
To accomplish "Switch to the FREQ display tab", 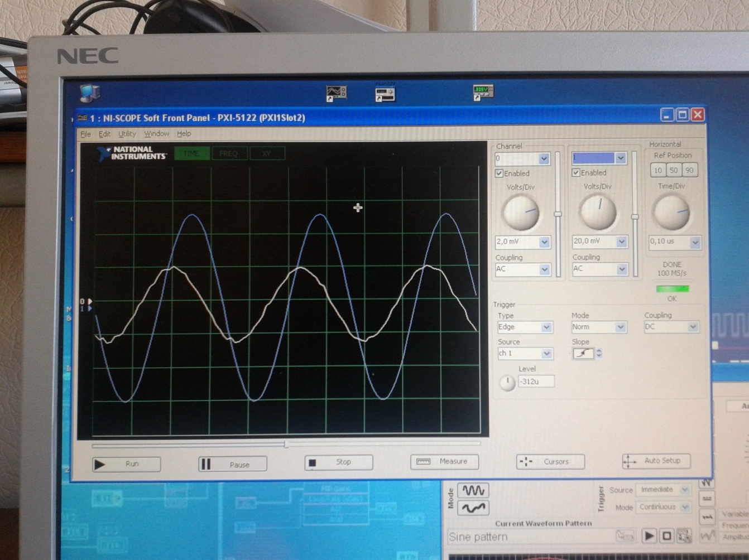I will click(x=229, y=153).
